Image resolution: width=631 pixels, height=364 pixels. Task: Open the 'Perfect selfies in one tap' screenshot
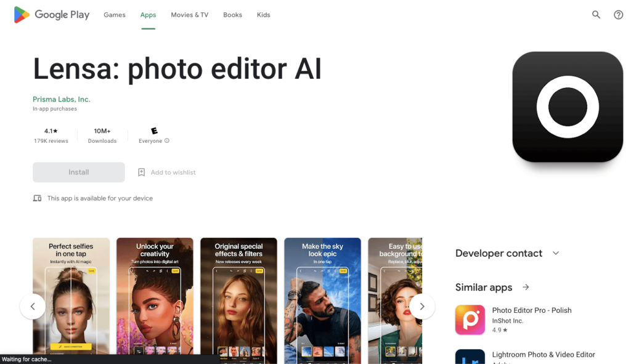click(x=71, y=301)
